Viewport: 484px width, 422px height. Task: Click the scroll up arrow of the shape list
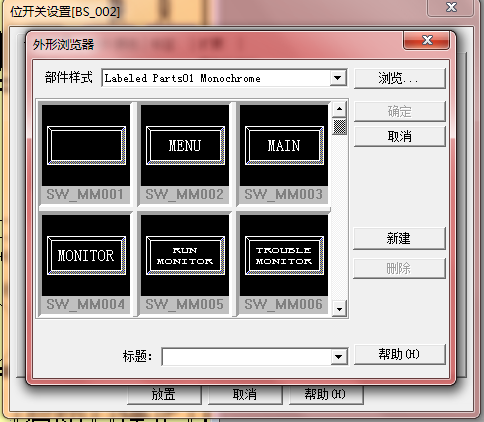tap(339, 109)
